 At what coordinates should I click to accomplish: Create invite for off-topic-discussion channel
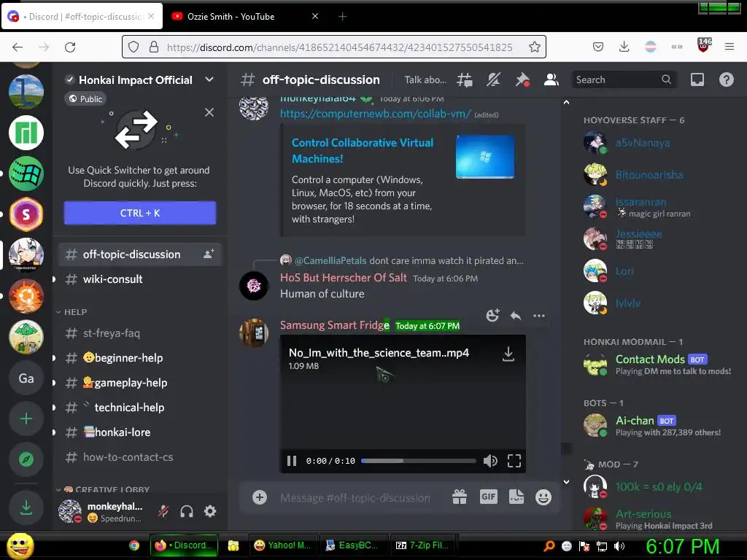pyautogui.click(x=209, y=254)
